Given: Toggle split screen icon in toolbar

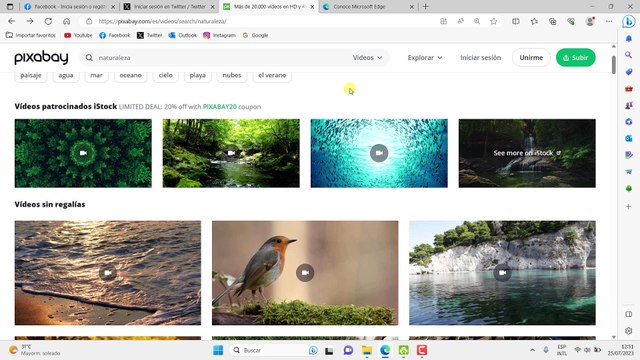Looking at the screenshot, I should 516,21.
